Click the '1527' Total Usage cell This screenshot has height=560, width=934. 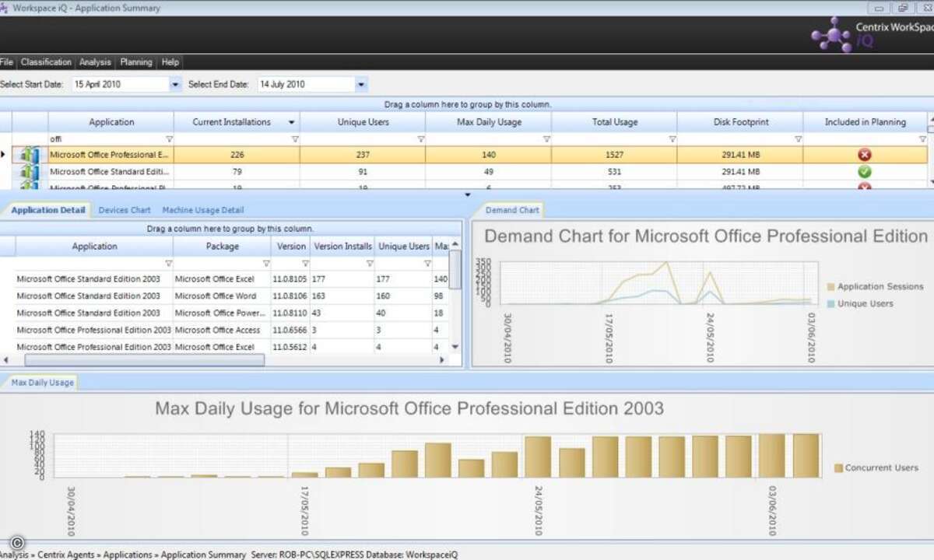pyautogui.click(x=614, y=155)
